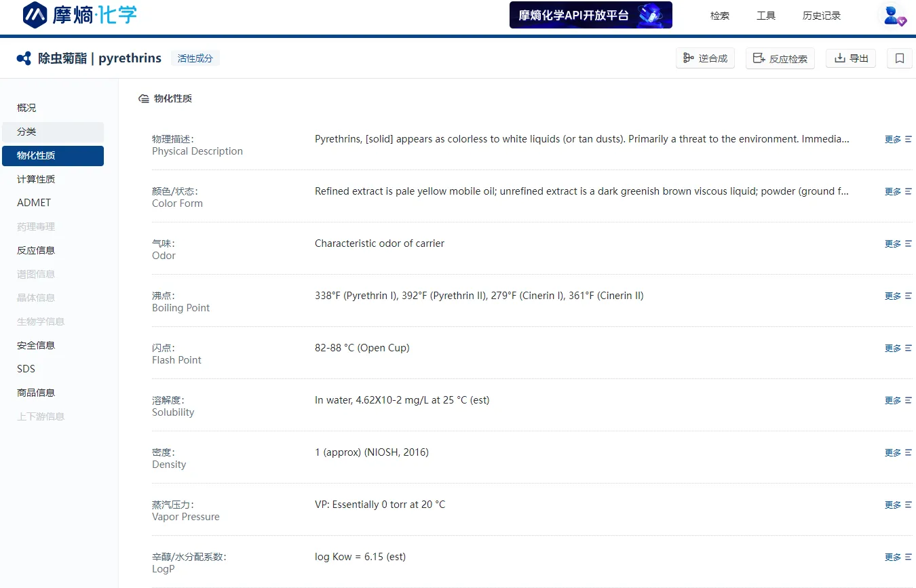916x588 pixels.
Task: Click the list icon in Flash Point row
Action: [909, 348]
